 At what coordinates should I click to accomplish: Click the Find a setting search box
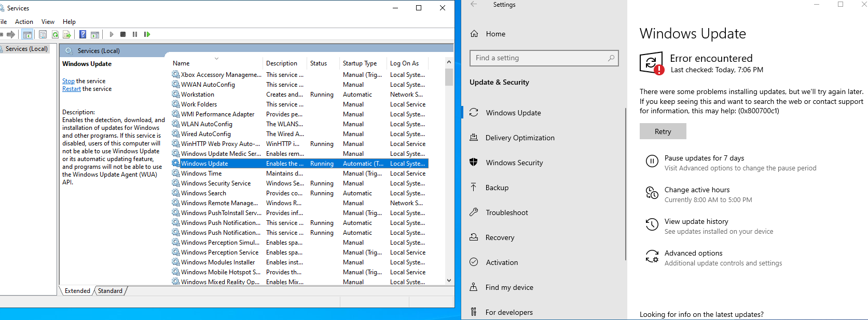coord(540,58)
